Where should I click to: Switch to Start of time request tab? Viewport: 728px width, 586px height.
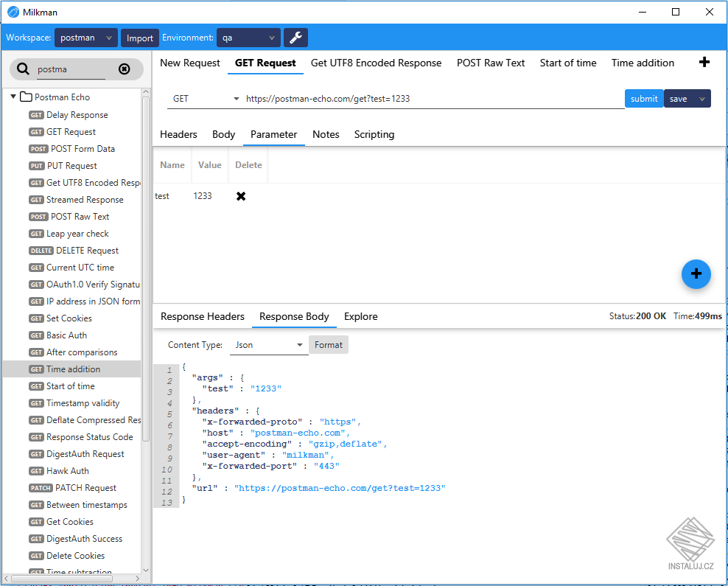[x=568, y=63]
